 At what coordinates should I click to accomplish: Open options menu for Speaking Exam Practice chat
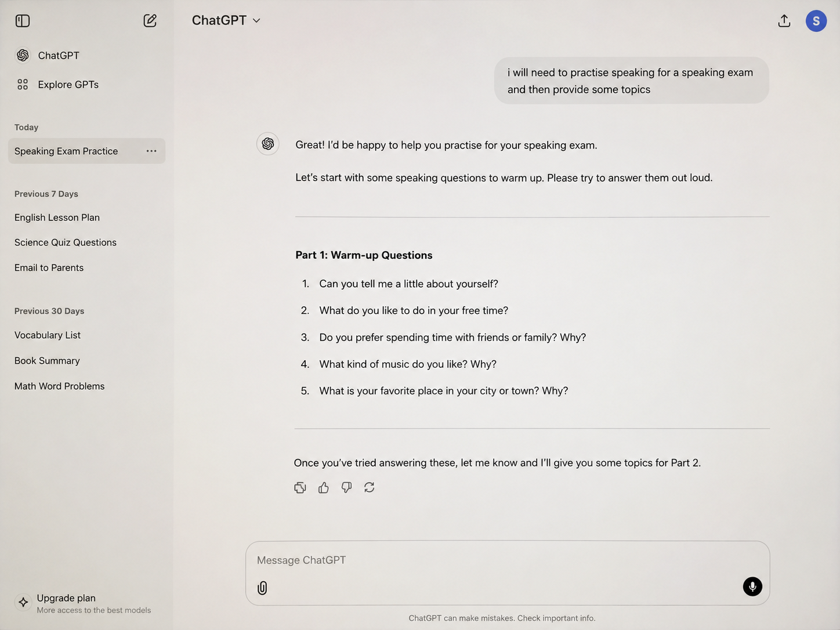click(x=151, y=151)
